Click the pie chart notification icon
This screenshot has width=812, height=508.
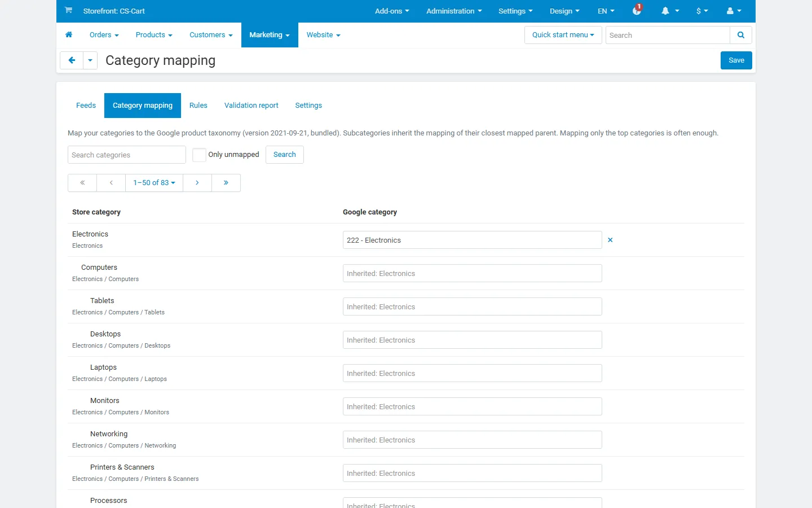(637, 11)
